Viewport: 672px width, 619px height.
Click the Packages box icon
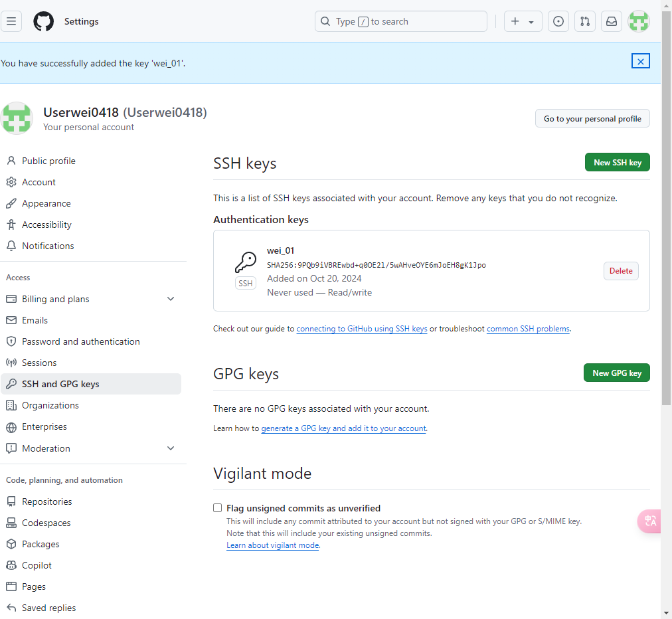point(11,544)
